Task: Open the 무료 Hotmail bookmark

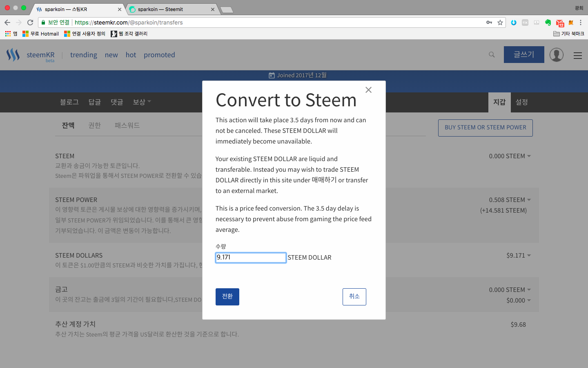Action: (40, 34)
